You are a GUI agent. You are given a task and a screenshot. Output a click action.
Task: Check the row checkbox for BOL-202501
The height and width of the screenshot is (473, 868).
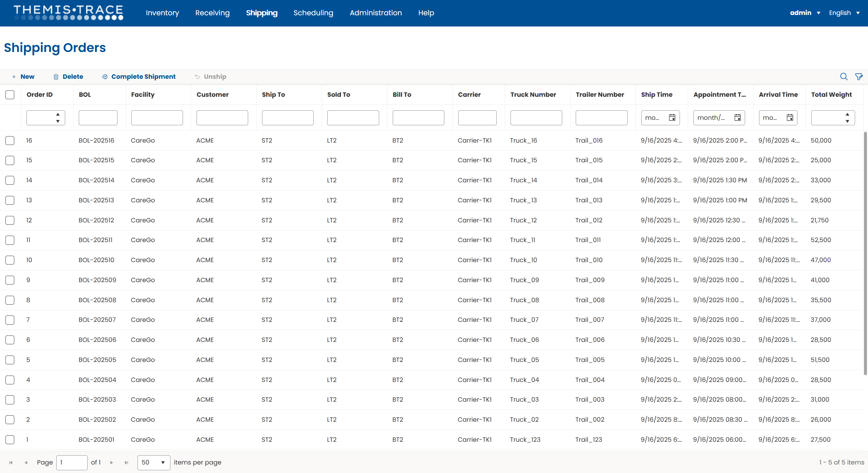(x=10, y=439)
